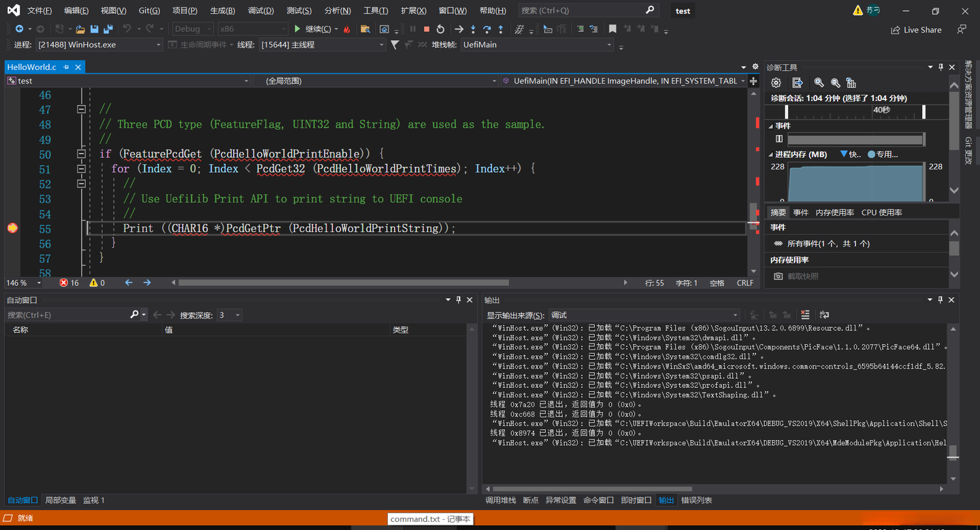
Task: Zoom in on diagnostic timeline
Action: [x=819, y=82]
